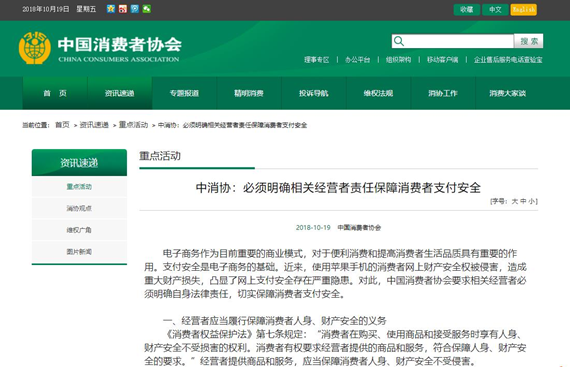Set the font size to 小
The image size is (570, 369).
(x=531, y=201)
